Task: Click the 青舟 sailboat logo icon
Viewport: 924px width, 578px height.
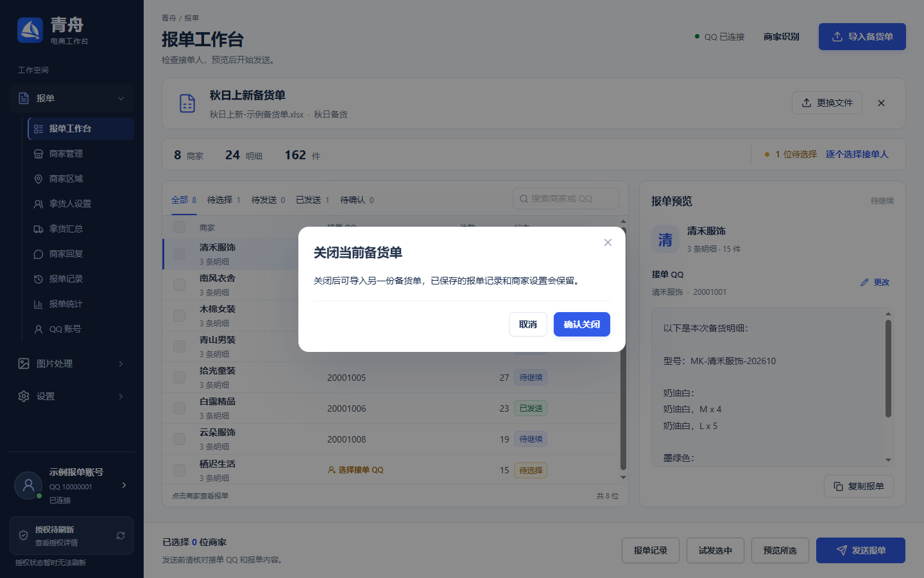Action: 30,30
